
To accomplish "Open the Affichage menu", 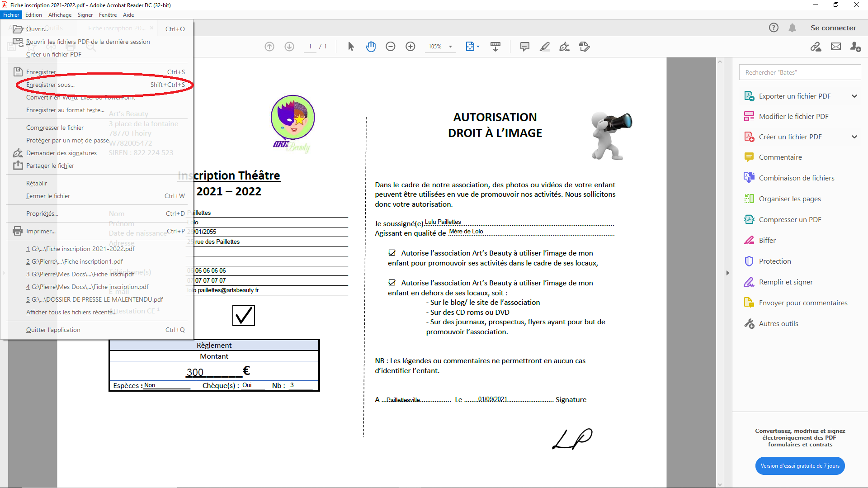I will point(60,15).
